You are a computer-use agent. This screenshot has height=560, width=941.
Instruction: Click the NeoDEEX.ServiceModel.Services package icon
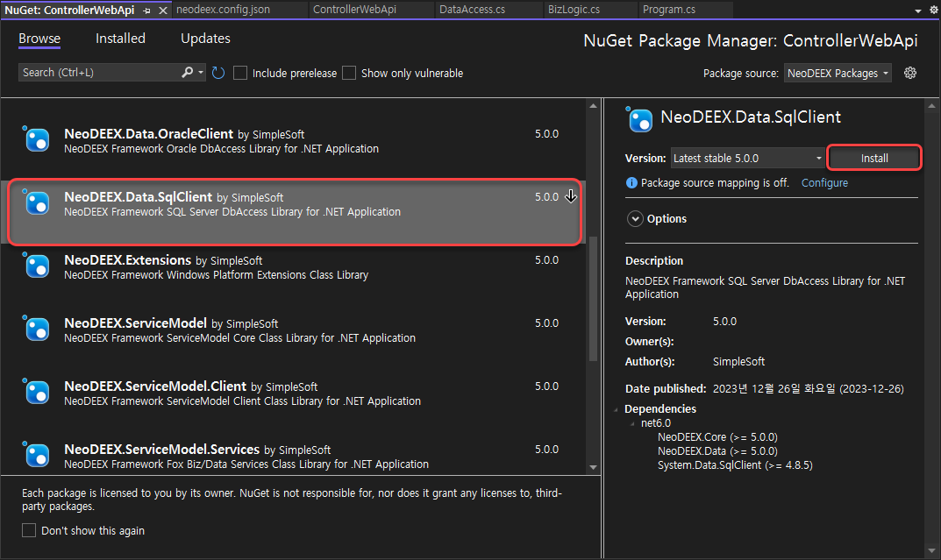coord(37,455)
